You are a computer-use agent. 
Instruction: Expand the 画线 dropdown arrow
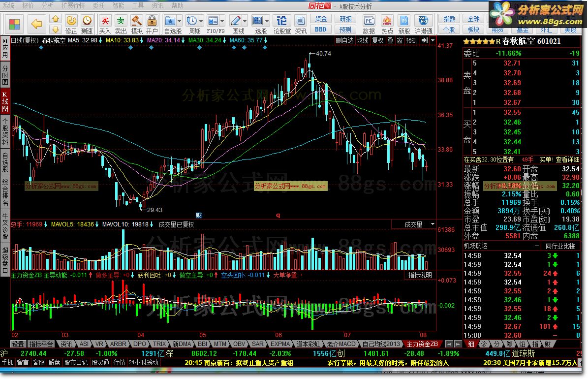[245, 21]
